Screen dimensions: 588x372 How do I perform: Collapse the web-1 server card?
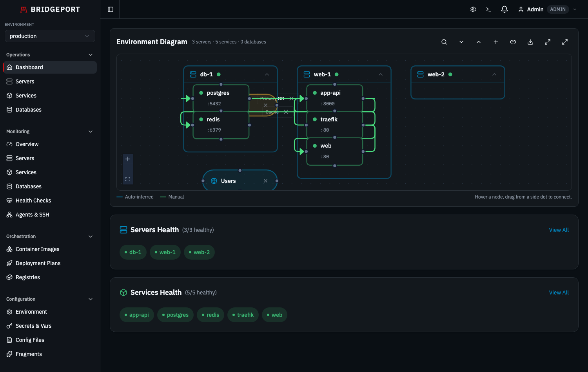pyautogui.click(x=381, y=74)
